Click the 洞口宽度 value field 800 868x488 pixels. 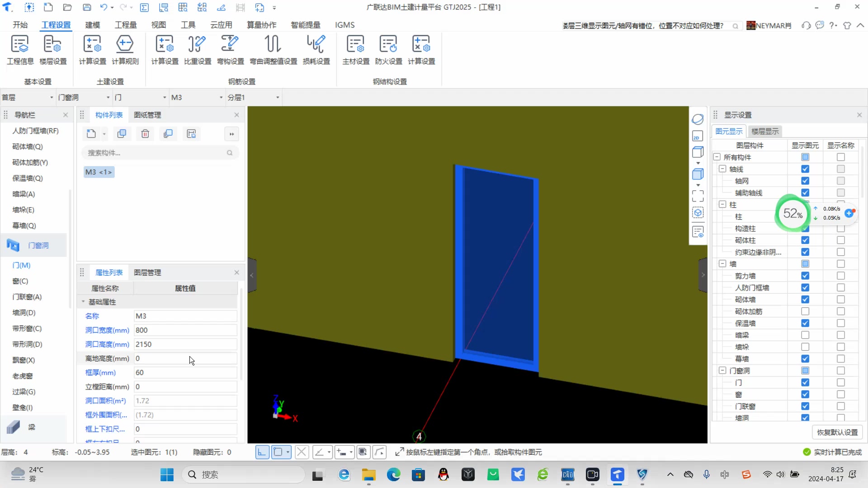185,330
